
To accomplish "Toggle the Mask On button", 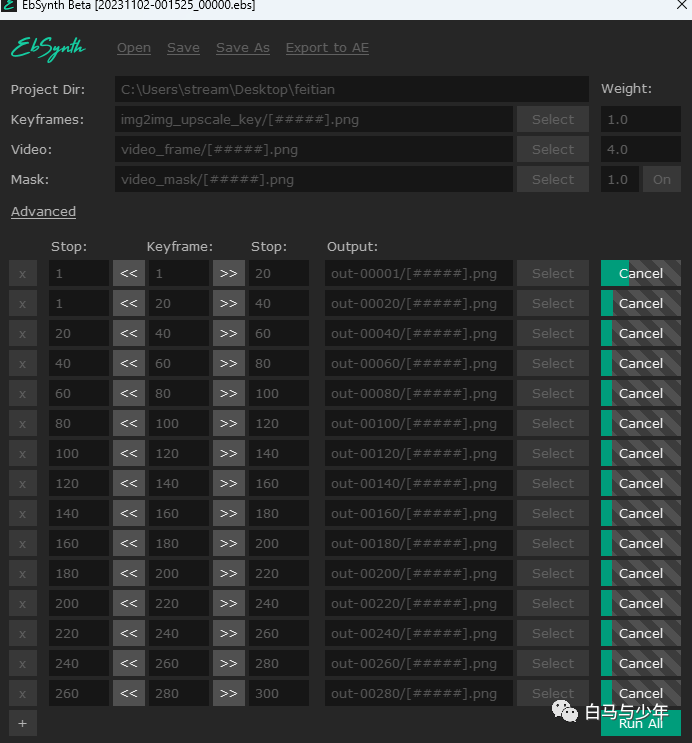I will [x=662, y=179].
